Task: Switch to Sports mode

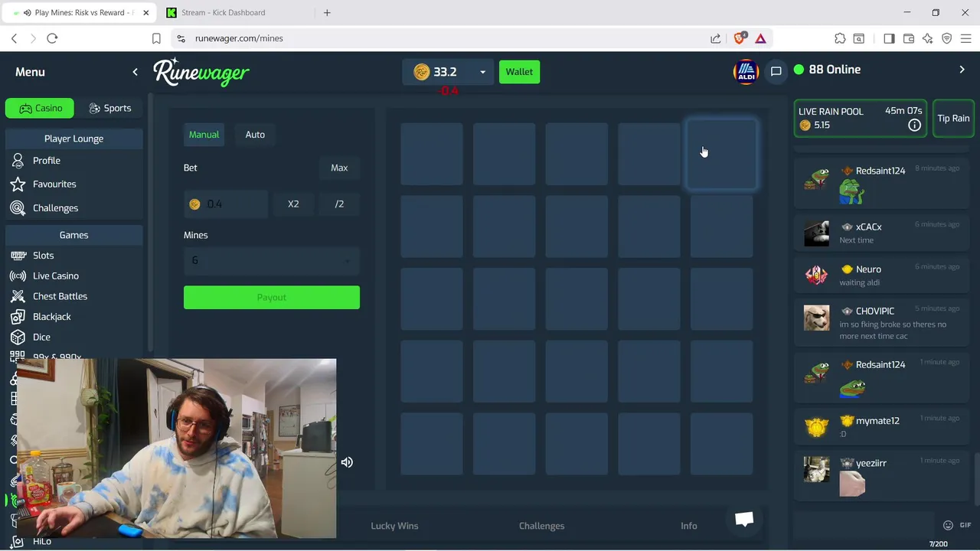Action: [110, 108]
